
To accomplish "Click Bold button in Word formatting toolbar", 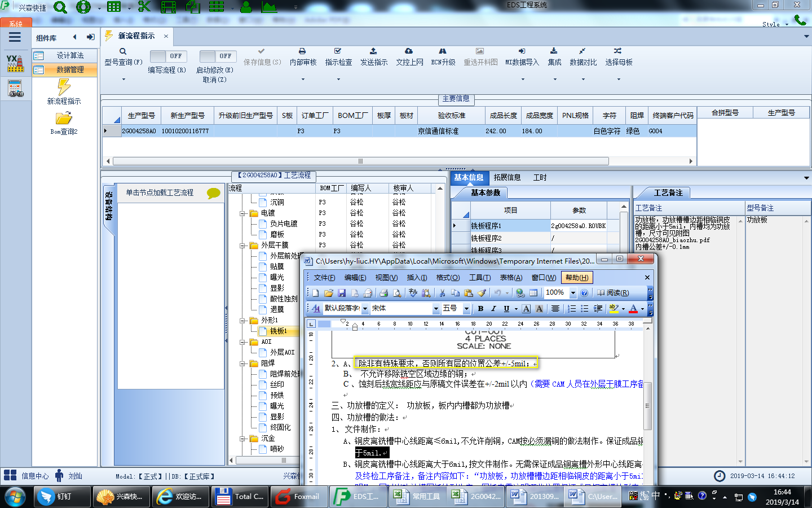I will click(x=480, y=309).
